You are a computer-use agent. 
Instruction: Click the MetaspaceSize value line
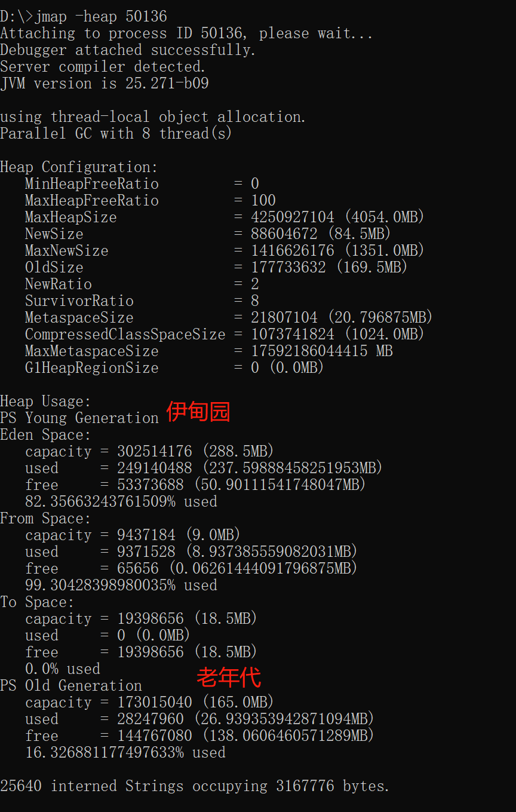pyautogui.click(x=228, y=317)
